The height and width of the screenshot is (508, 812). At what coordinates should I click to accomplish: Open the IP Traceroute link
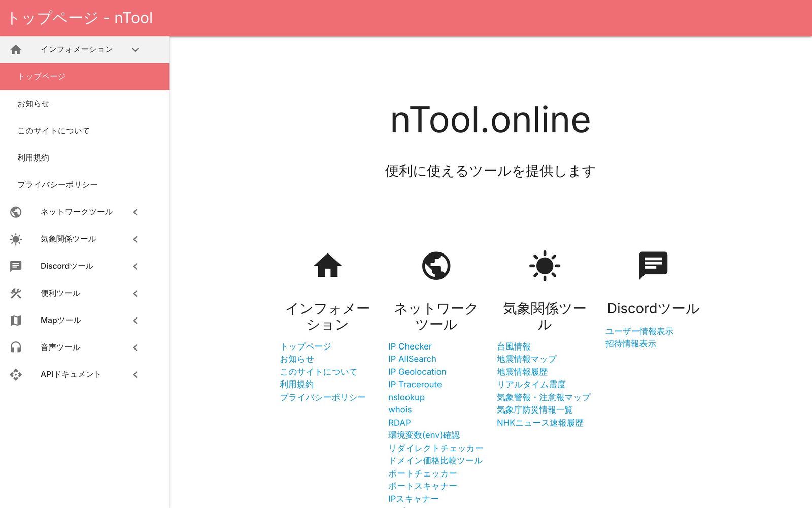(415, 385)
